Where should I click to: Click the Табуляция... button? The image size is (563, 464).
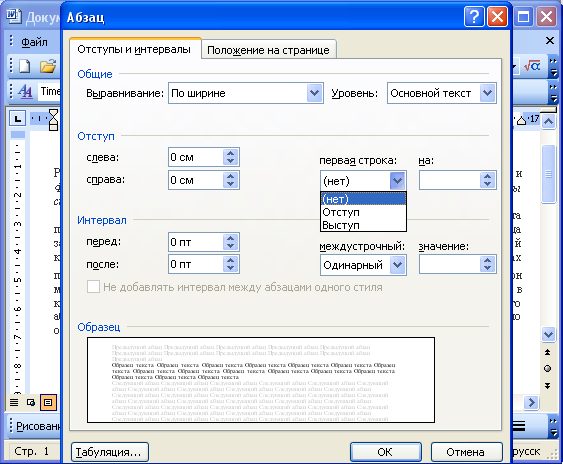click(110, 452)
